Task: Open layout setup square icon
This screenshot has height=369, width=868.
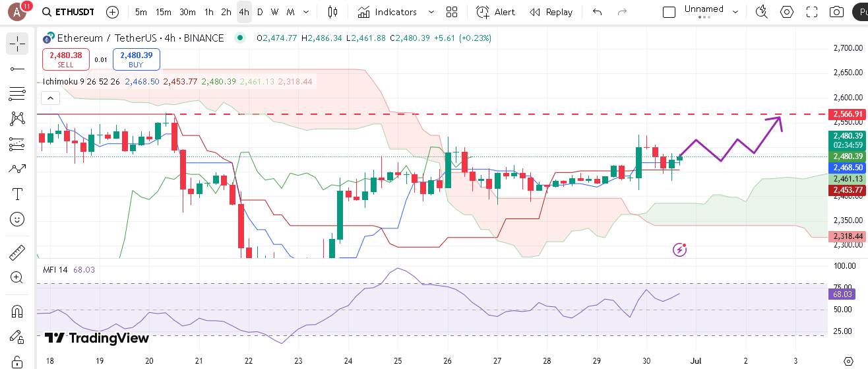Action: coord(669,12)
